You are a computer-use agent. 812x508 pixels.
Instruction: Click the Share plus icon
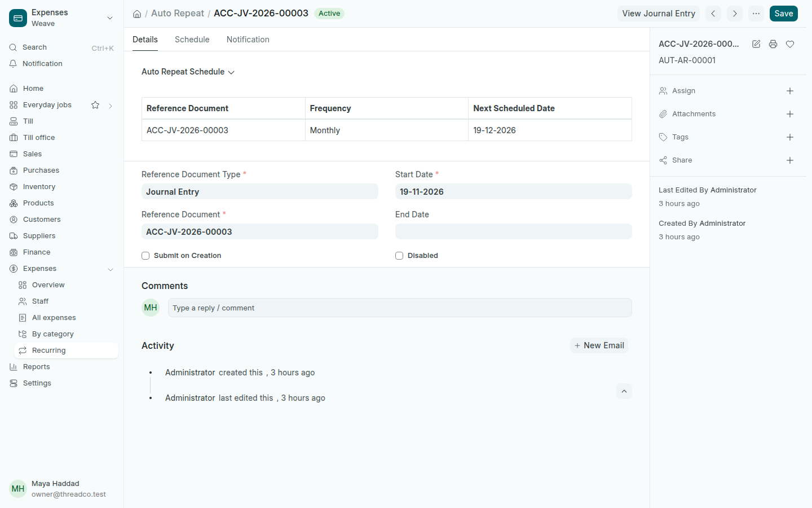tap(790, 160)
